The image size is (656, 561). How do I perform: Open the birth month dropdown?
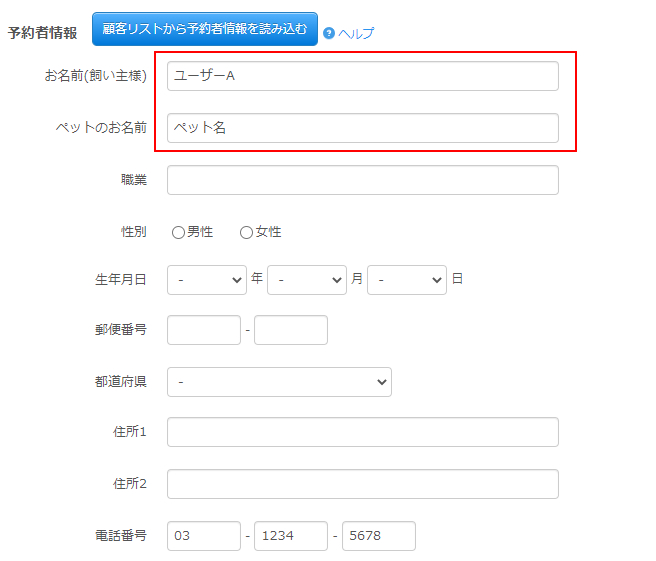click(x=307, y=280)
